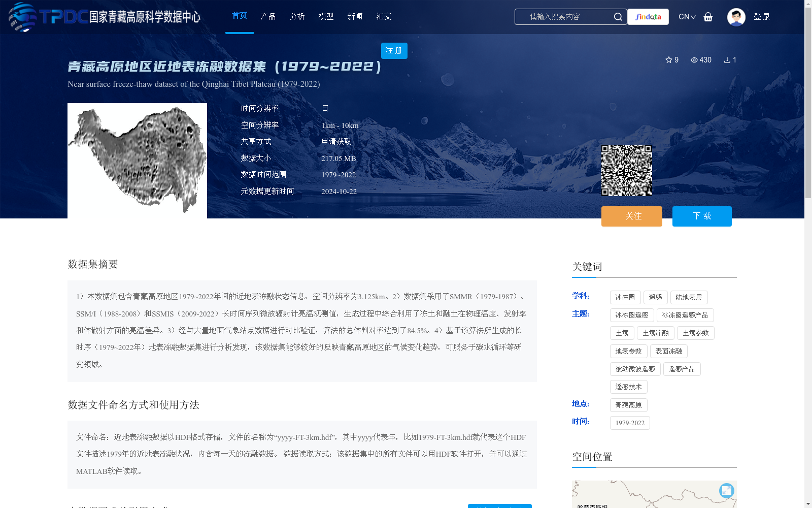Image resolution: width=812 pixels, height=508 pixels.
Task: Open the shopping basket icon
Action: pyautogui.click(x=708, y=17)
